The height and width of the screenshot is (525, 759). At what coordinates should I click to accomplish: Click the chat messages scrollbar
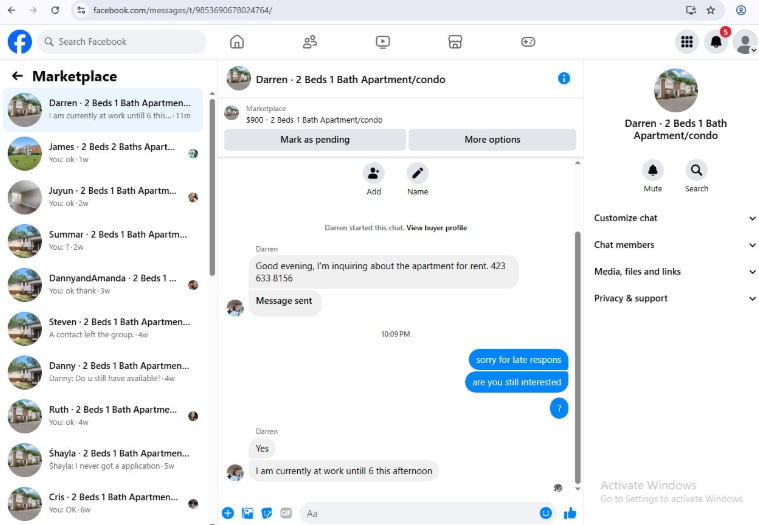click(577, 357)
